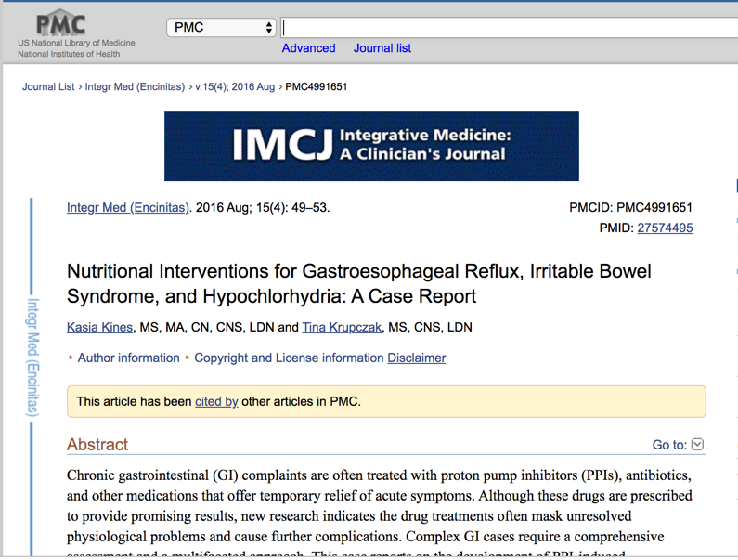Click the IMCJ journal banner
738x560 pixels.
point(371,146)
